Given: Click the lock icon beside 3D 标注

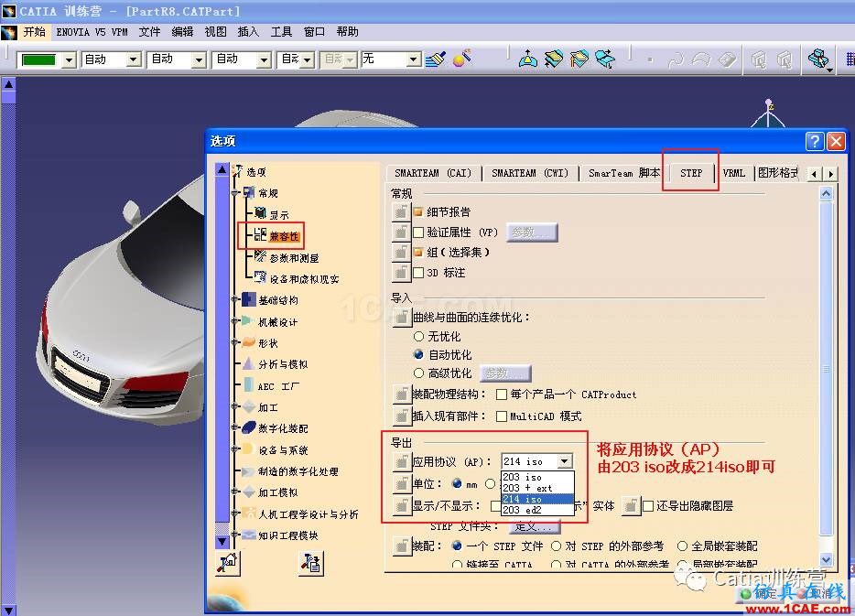Looking at the screenshot, I should pyautogui.click(x=401, y=272).
